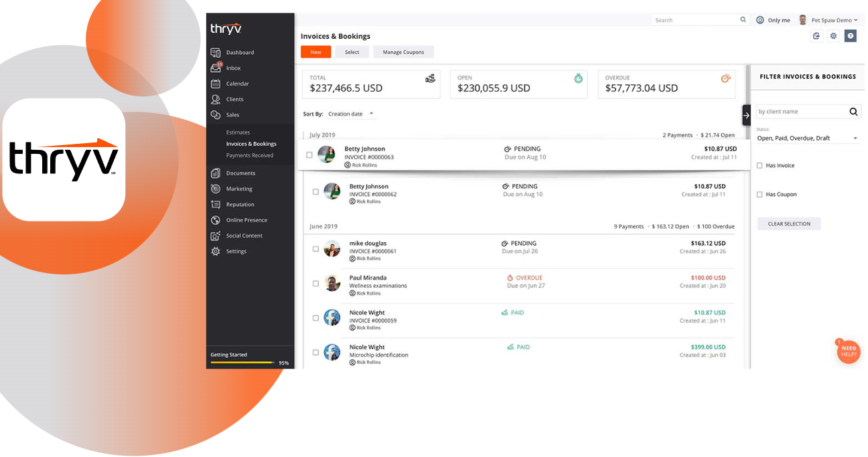Screen dimensions: 868x457
Task: Enable the Has Coupon filter
Action: (x=759, y=195)
